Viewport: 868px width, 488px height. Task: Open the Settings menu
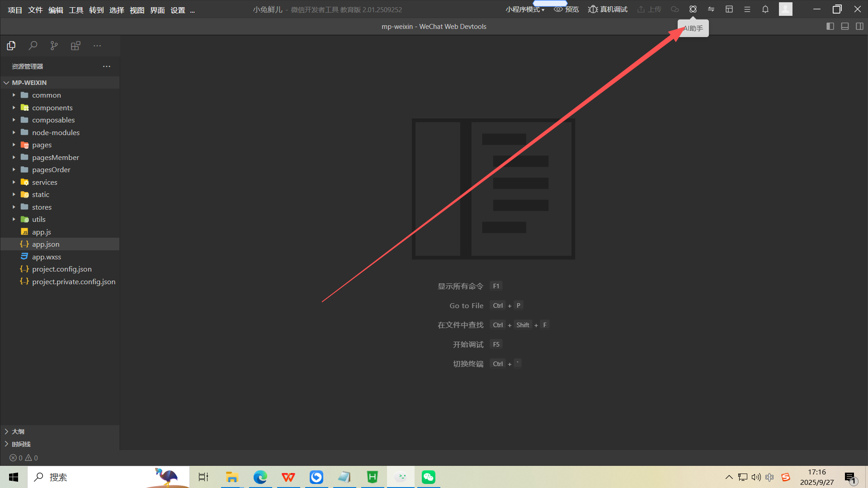coord(178,10)
